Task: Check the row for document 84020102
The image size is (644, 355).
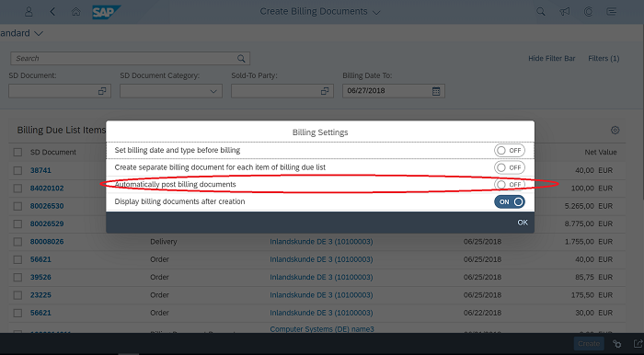Action: [17, 189]
